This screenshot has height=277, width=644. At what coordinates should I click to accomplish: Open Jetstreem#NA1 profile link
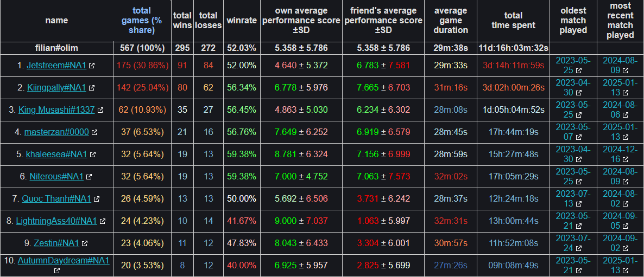(56, 65)
